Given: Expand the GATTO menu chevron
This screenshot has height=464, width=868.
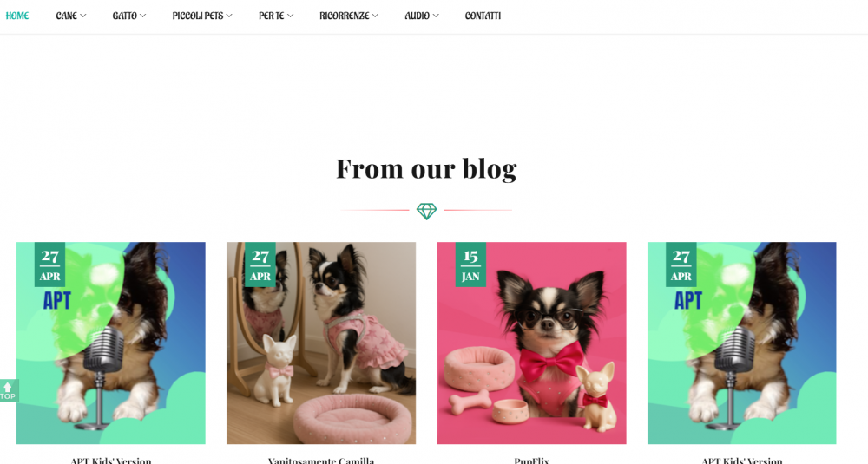Looking at the screenshot, I should [143, 16].
